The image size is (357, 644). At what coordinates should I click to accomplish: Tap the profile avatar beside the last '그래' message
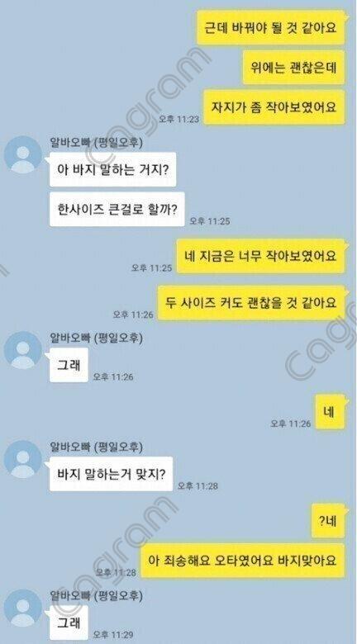(x=23, y=608)
